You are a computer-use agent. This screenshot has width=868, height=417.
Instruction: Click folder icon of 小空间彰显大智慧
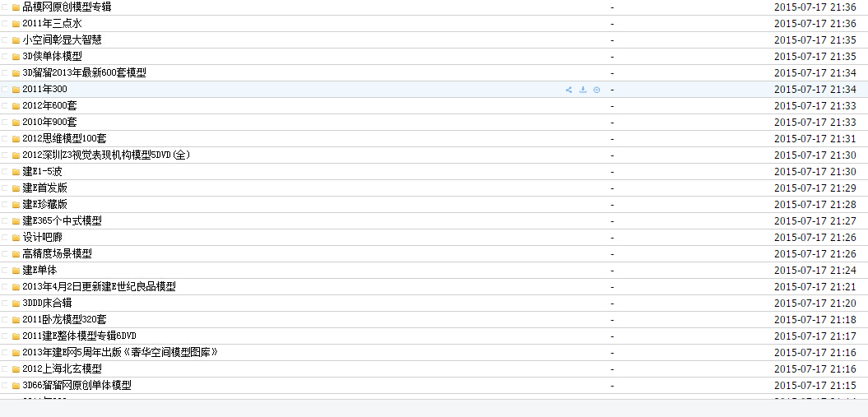(x=16, y=40)
